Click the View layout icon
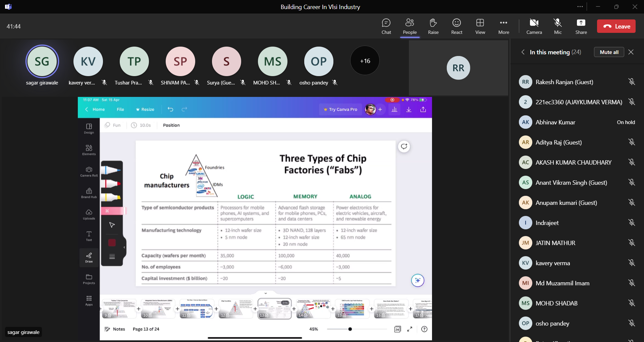644x342 pixels. 480,26
